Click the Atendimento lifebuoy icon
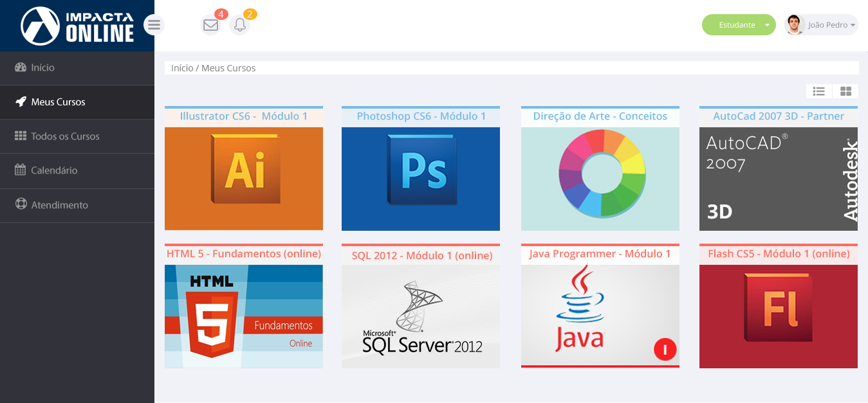The height and width of the screenshot is (403, 868). point(21,204)
